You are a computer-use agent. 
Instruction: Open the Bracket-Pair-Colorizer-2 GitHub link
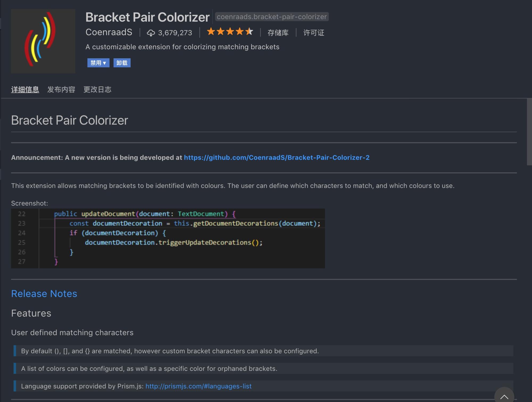click(x=277, y=158)
